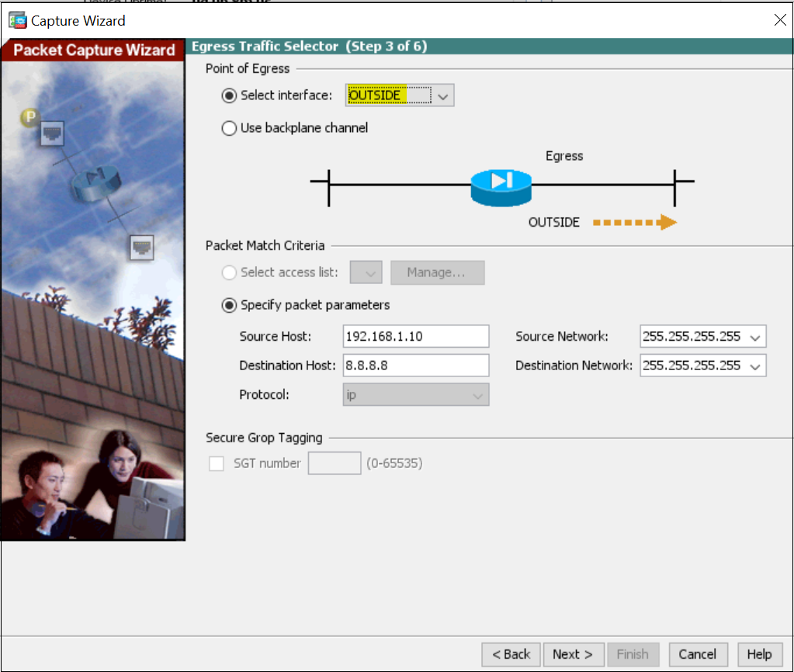Click the Manage... access list button

pyautogui.click(x=438, y=272)
